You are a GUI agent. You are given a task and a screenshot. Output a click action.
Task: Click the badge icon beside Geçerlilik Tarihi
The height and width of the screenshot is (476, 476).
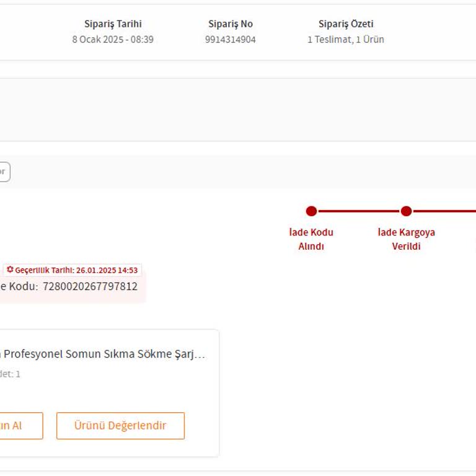pos(10,270)
